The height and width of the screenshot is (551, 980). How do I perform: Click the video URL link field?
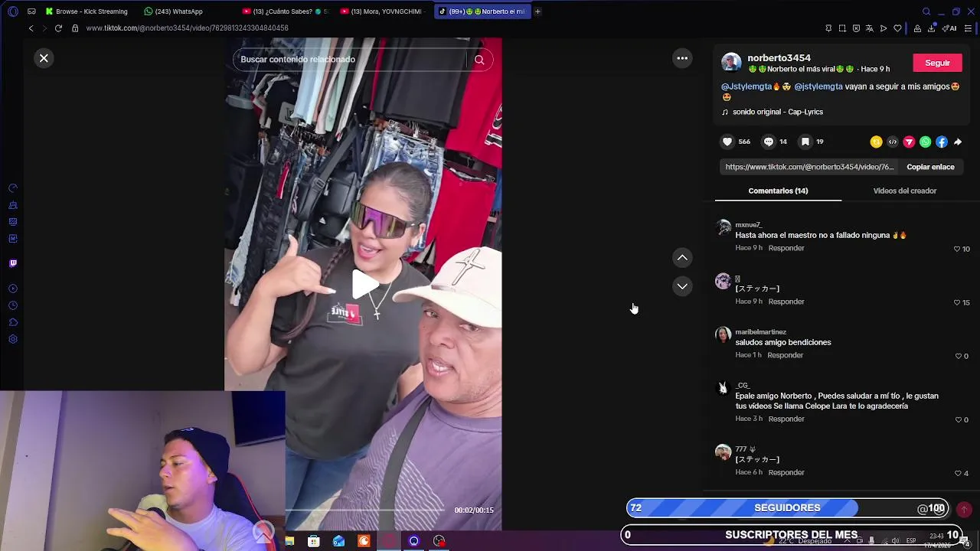(809, 167)
